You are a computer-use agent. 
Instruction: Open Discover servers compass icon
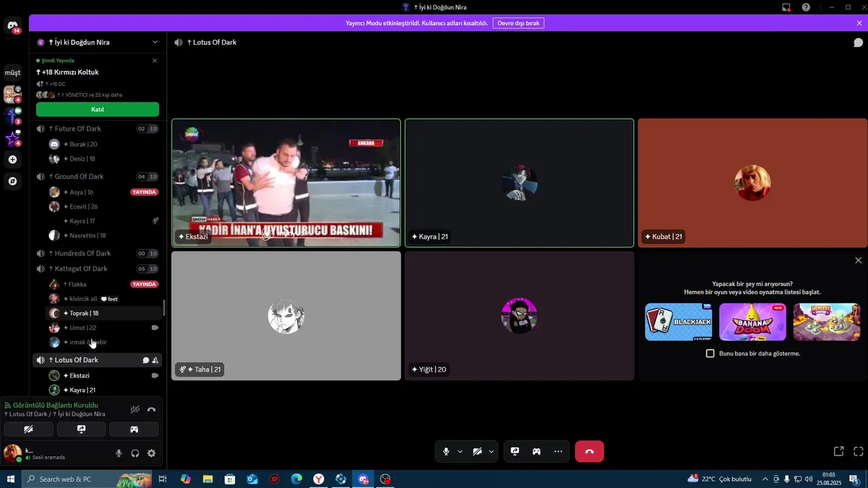click(x=12, y=181)
